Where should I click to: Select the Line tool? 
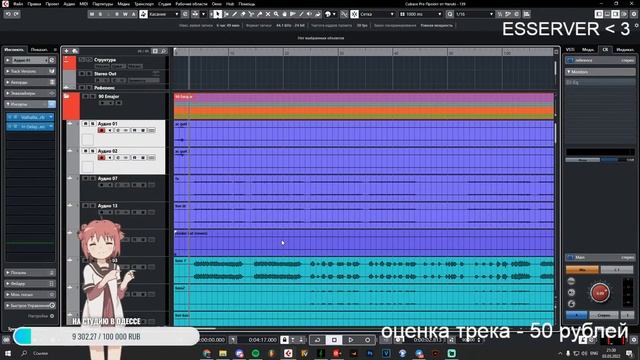point(301,14)
